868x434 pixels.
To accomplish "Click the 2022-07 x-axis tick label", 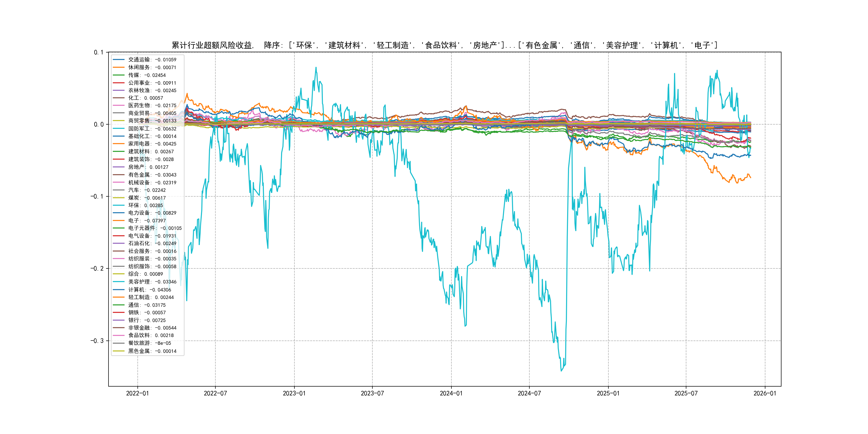I will tap(215, 393).
